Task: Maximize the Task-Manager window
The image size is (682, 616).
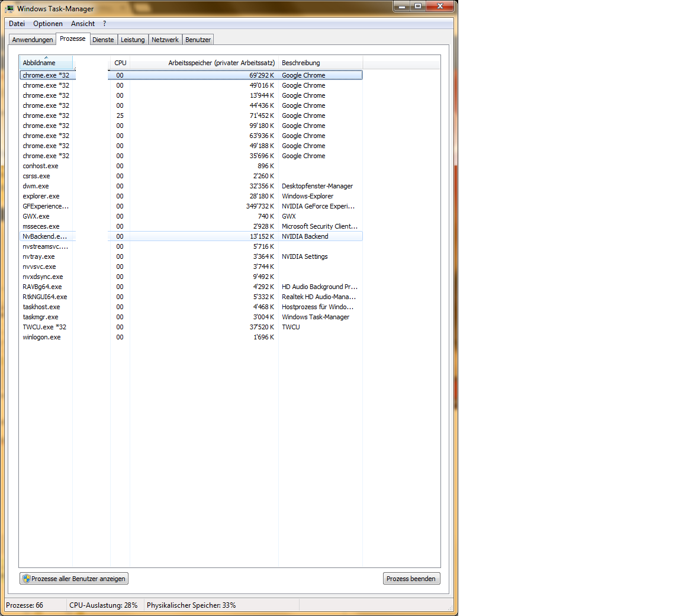Action: [418, 6]
